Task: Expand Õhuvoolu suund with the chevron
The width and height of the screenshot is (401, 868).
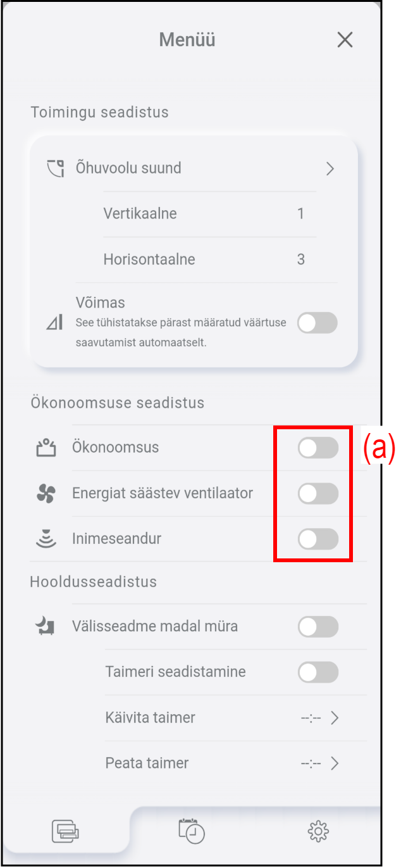Action: click(330, 168)
